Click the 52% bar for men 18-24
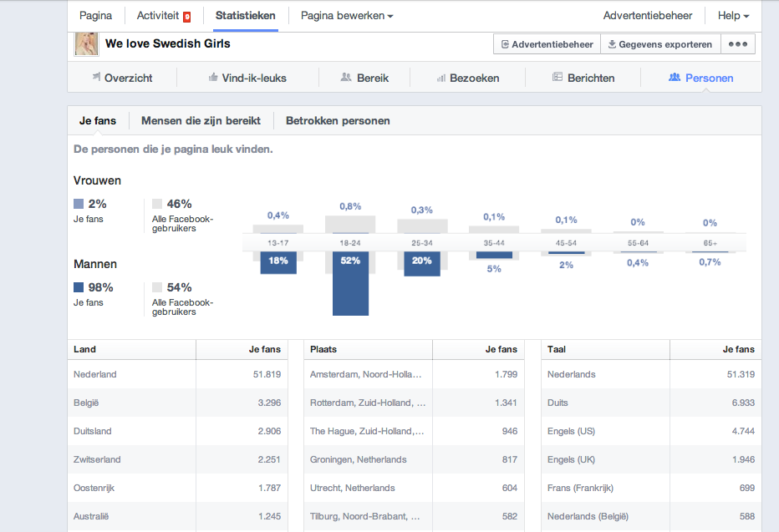 tap(350, 283)
